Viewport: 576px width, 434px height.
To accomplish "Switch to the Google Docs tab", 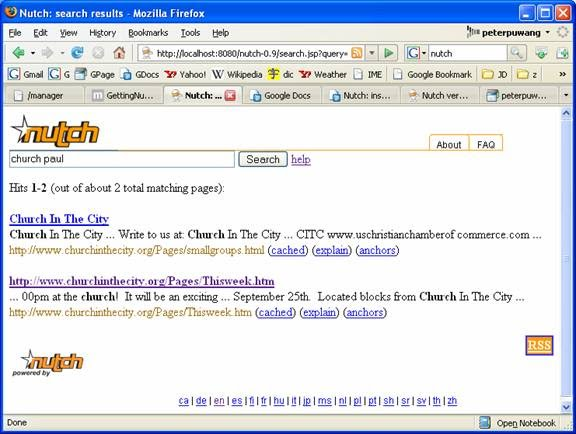I will (282, 96).
